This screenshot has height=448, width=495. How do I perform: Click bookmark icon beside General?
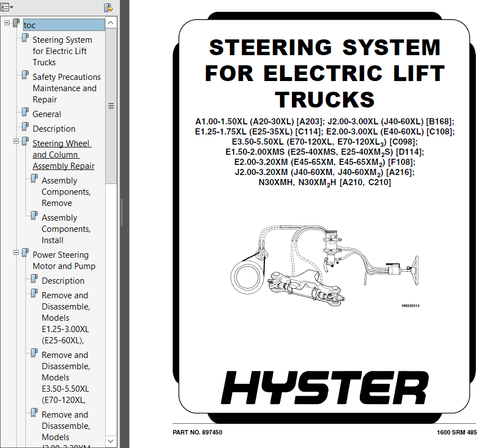pyautogui.click(x=25, y=112)
